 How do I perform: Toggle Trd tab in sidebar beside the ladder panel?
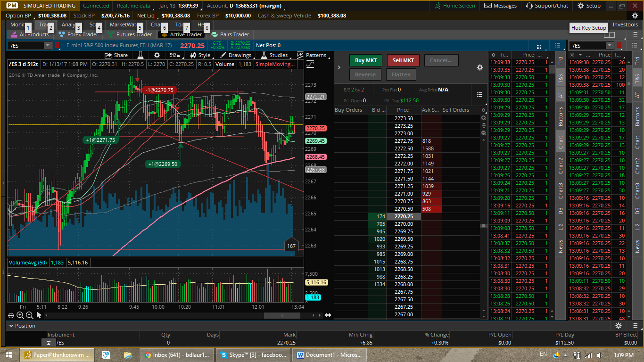pyautogui.click(x=561, y=60)
